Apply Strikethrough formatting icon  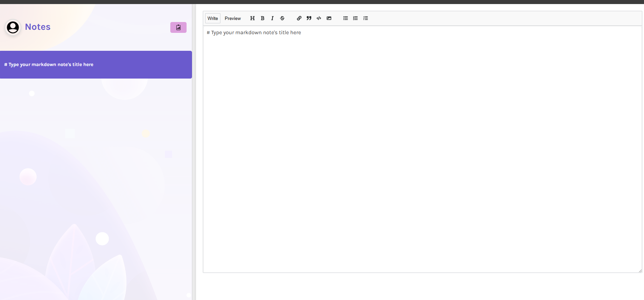tap(282, 18)
